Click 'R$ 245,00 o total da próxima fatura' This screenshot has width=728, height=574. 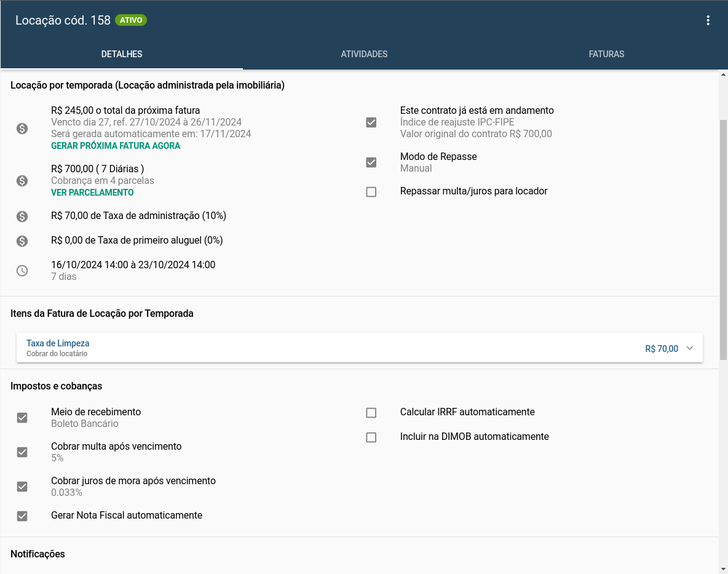(125, 111)
